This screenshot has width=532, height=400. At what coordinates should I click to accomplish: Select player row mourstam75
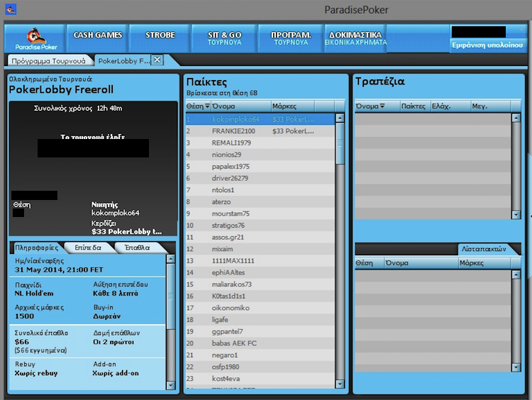tap(260, 213)
